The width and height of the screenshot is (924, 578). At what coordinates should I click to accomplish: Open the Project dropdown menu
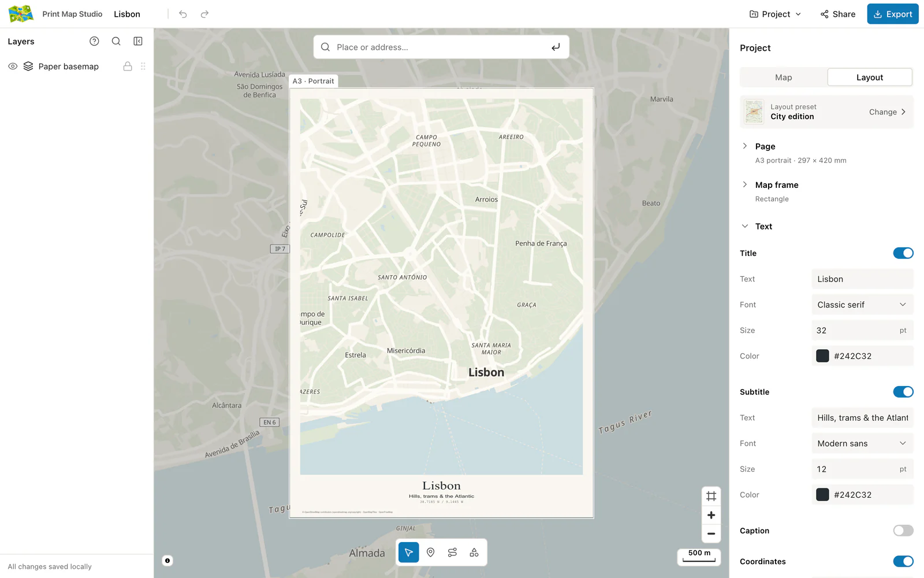[776, 14]
